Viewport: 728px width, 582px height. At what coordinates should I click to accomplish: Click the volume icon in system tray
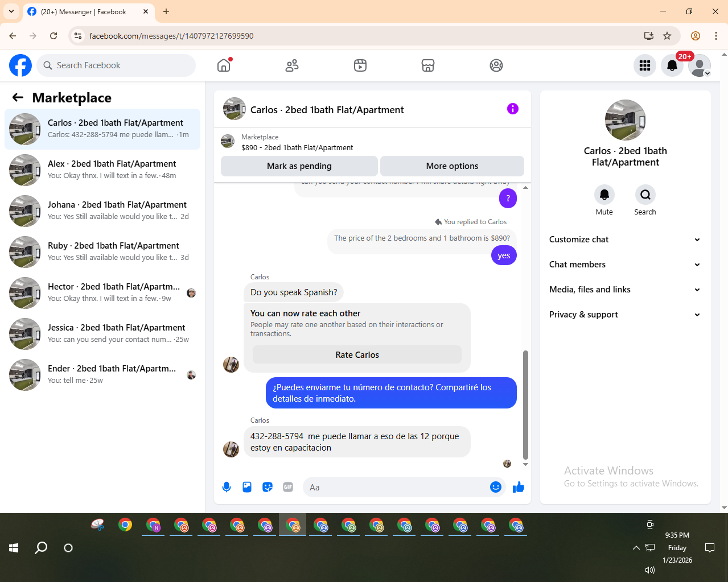click(x=650, y=570)
